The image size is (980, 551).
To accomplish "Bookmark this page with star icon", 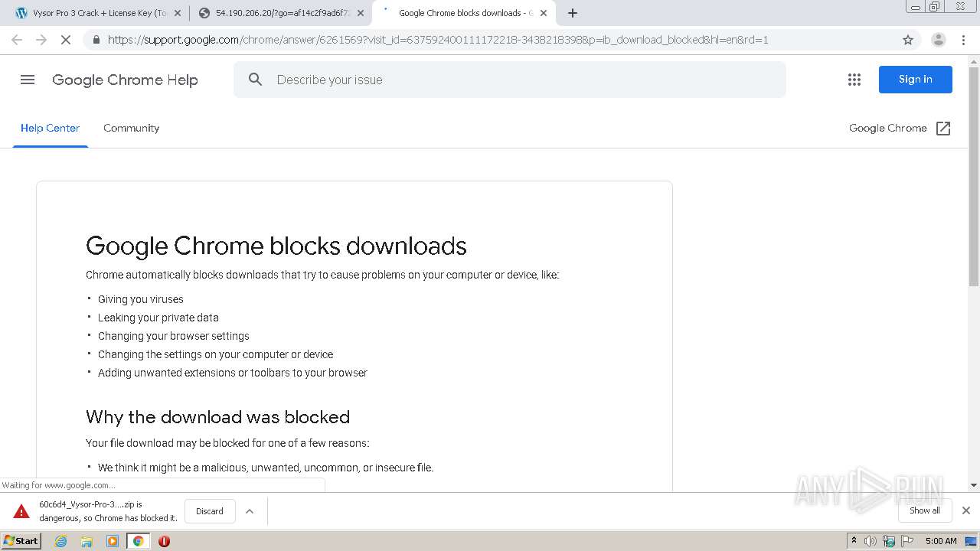I will pyautogui.click(x=908, y=40).
